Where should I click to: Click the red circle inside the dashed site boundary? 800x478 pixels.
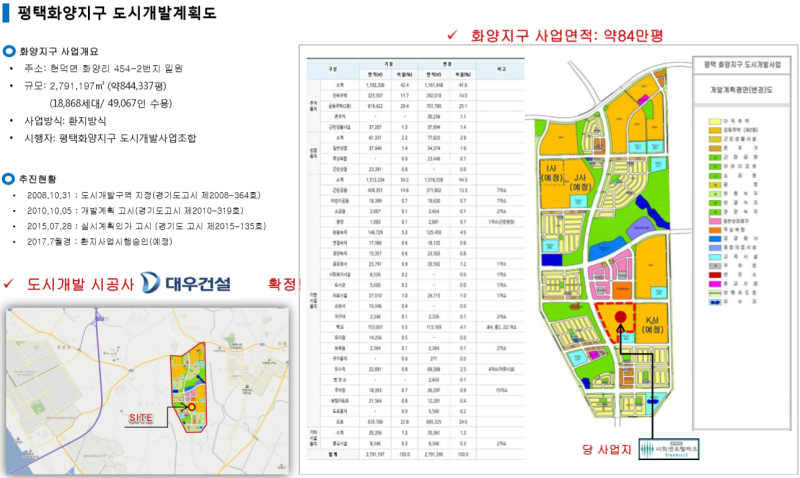click(620, 317)
